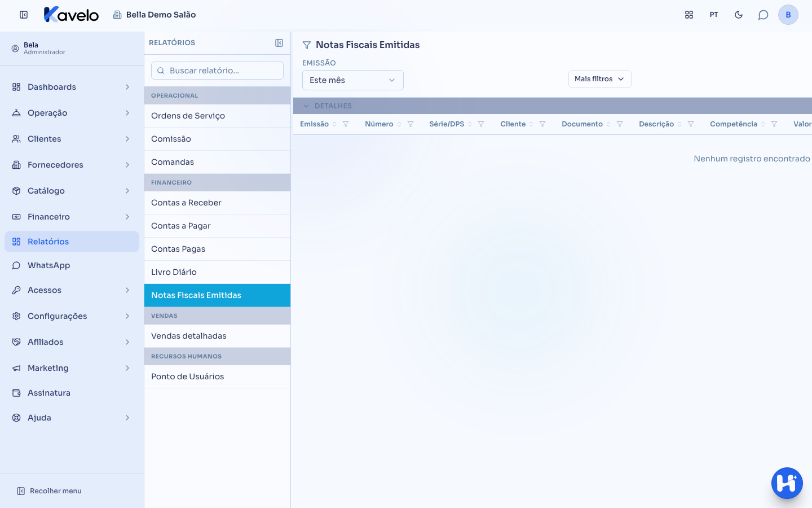Open the Emissão column filter funnel
812x508 pixels.
(x=346, y=124)
